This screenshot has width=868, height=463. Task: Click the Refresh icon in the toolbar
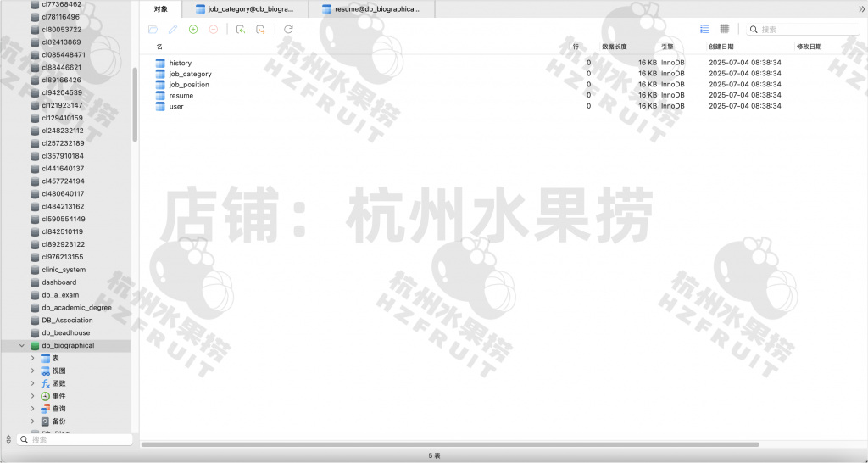(x=288, y=29)
